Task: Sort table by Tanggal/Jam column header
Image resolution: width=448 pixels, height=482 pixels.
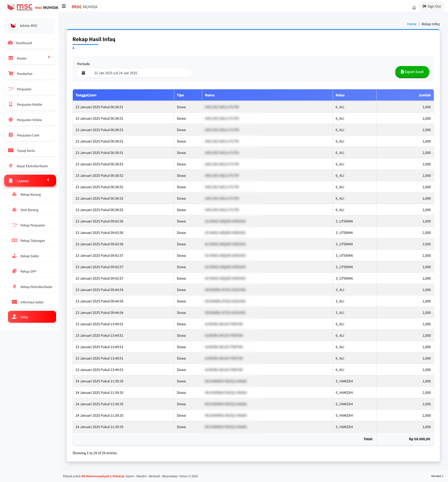Action: coord(86,95)
